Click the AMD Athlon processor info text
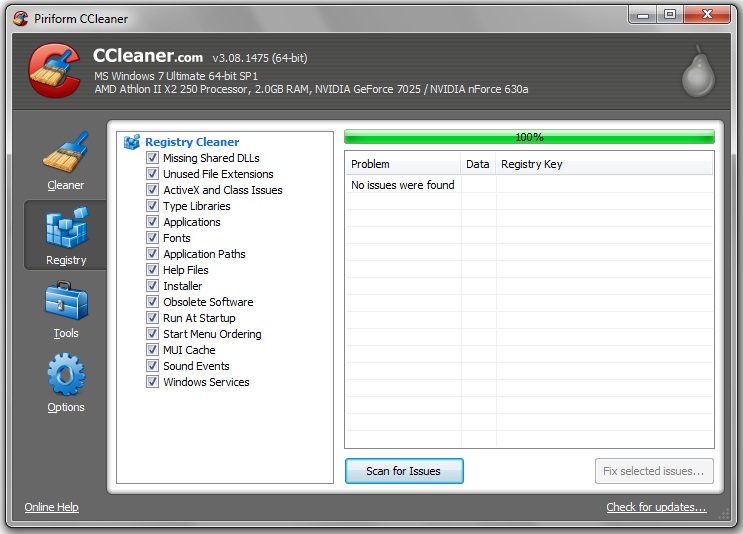The image size is (743, 534). (x=311, y=89)
